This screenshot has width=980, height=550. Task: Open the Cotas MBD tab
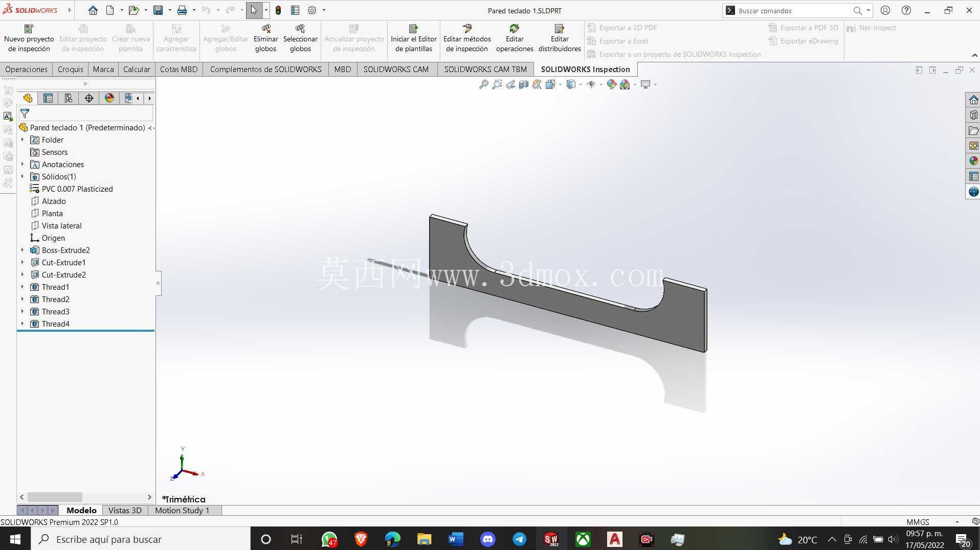[x=179, y=70]
